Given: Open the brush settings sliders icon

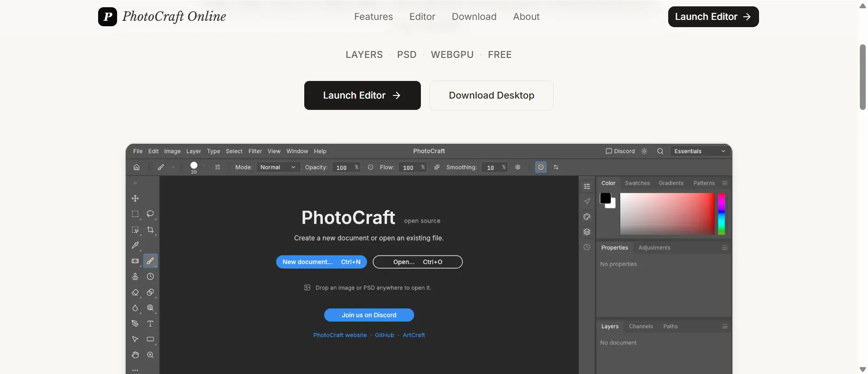Looking at the screenshot, I should pyautogui.click(x=217, y=167).
